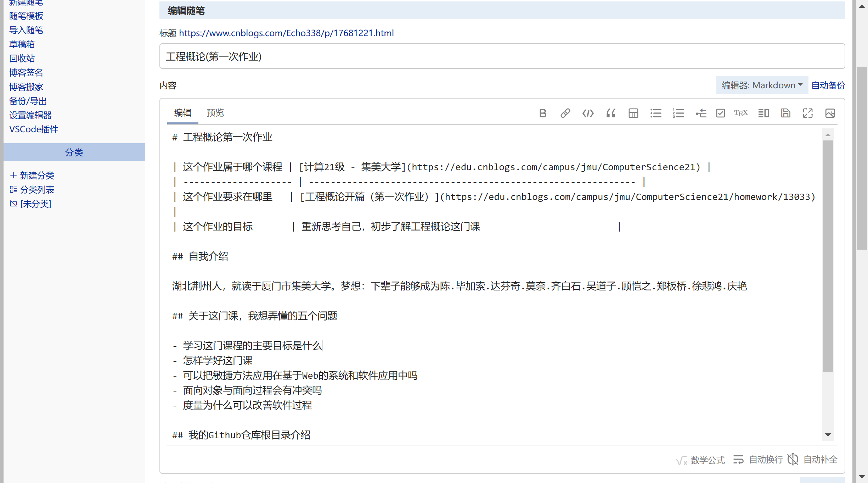Insert a table via table icon
The image size is (868, 483).
click(x=633, y=113)
